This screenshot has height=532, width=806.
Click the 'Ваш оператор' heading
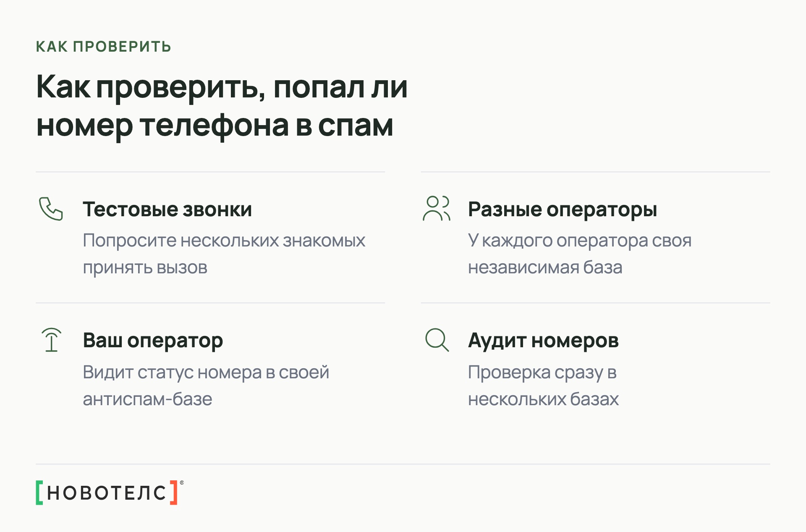point(153,341)
